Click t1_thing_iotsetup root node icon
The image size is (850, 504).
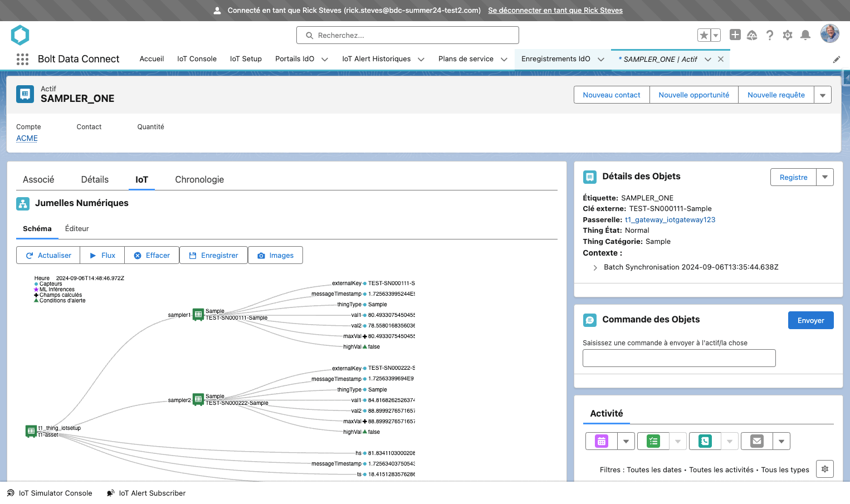click(31, 430)
